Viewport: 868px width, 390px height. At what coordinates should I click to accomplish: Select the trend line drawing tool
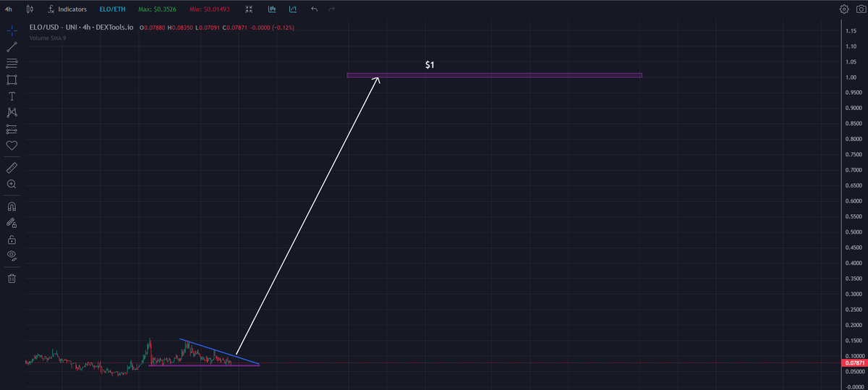pyautogui.click(x=12, y=47)
